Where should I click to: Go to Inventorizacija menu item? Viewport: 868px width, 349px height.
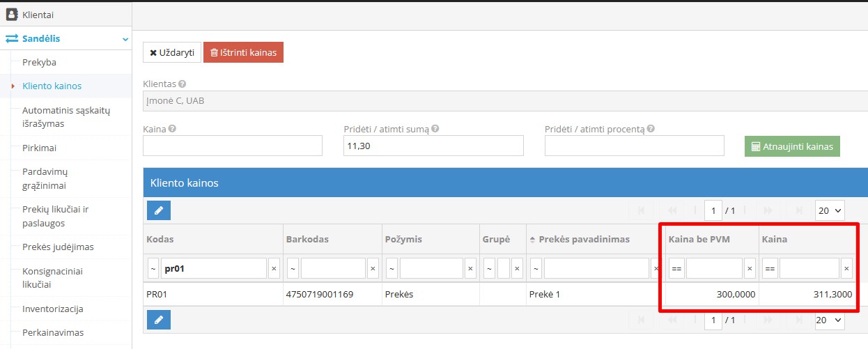click(x=53, y=309)
